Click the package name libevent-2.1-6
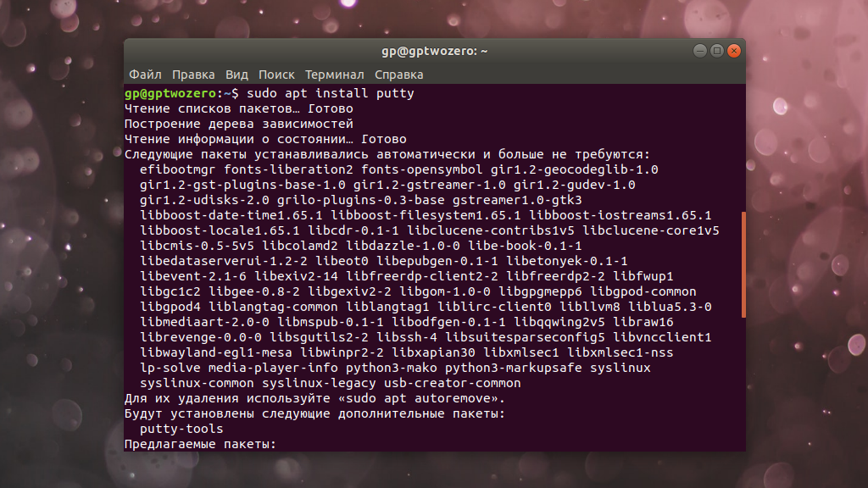868x488 pixels. click(192, 276)
